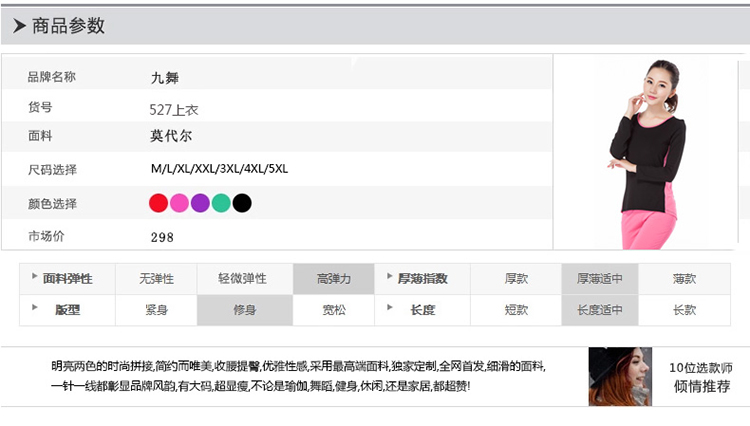The image size is (750, 426).
Task: Click the stylist thumbnail with black hat
Action: (620, 376)
